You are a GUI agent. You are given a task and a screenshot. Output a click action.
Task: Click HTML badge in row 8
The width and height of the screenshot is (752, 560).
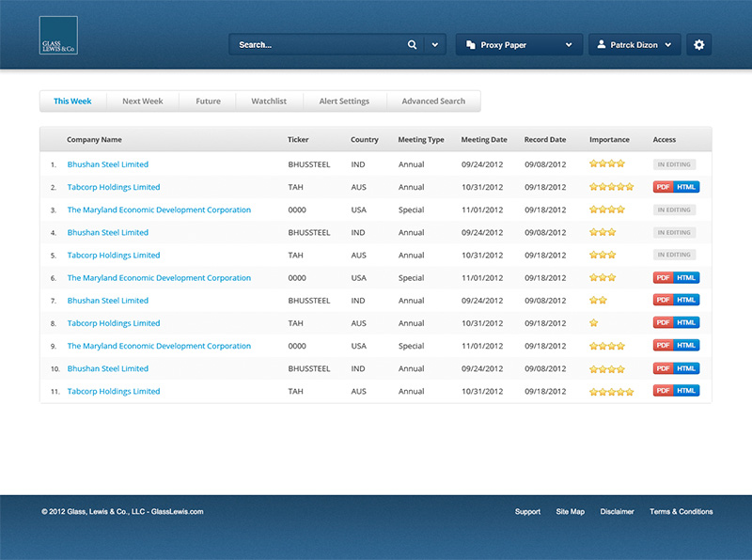[x=687, y=323]
